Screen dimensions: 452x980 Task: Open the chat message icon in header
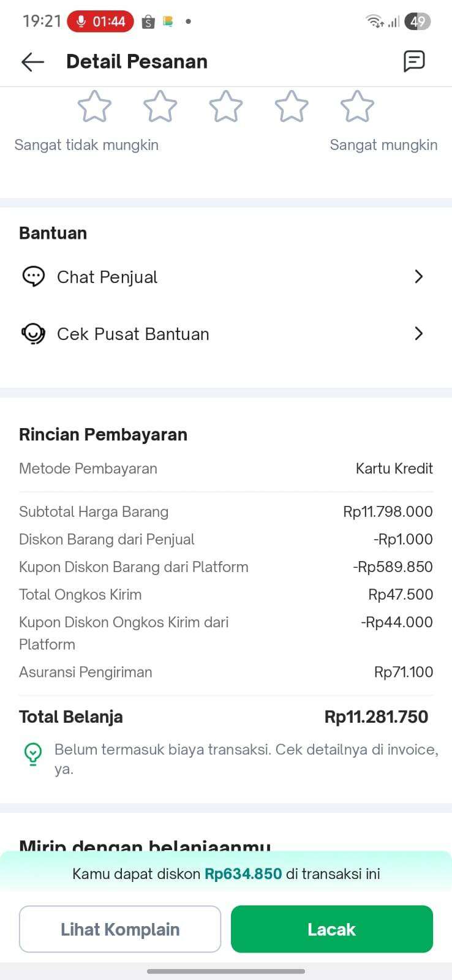(x=414, y=61)
